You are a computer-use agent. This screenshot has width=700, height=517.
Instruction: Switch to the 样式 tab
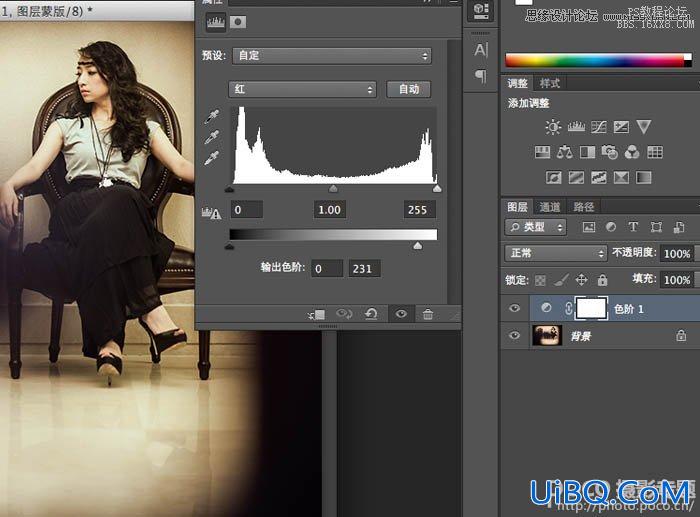click(x=550, y=83)
